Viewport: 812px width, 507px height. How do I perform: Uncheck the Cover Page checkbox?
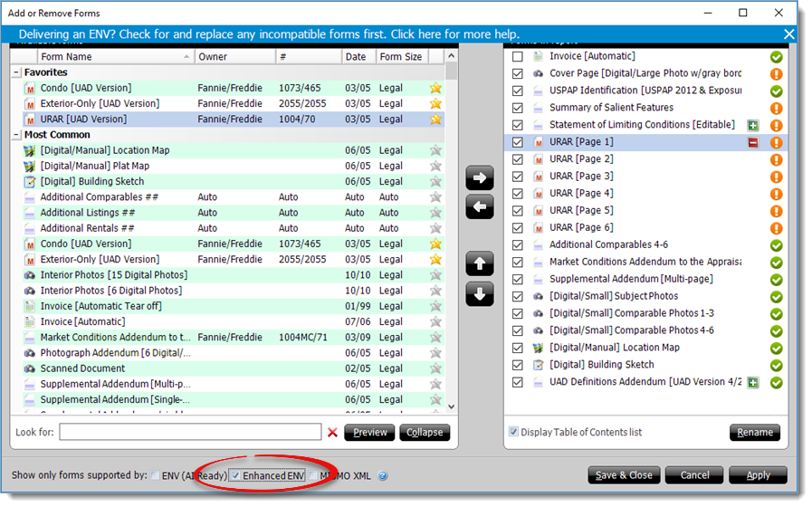(x=517, y=73)
